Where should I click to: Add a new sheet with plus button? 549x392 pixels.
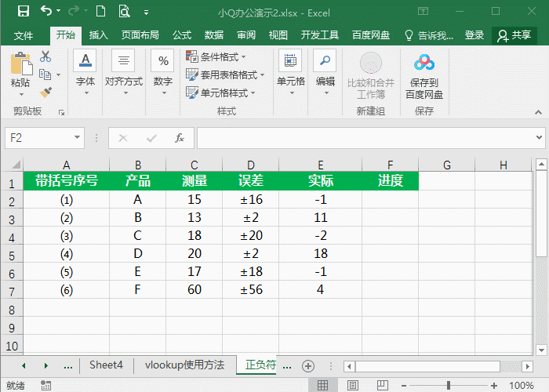(308, 366)
